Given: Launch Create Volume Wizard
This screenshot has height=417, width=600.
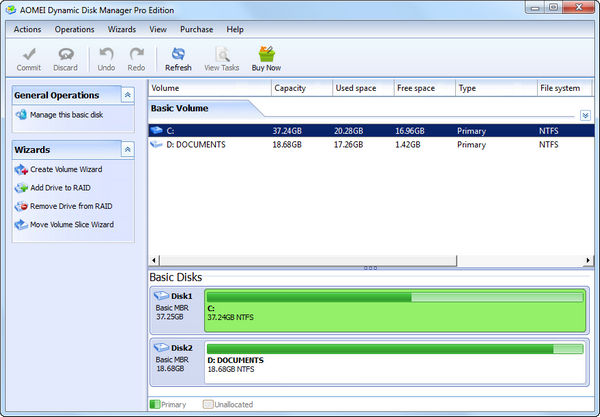Looking at the screenshot, I should pos(66,169).
